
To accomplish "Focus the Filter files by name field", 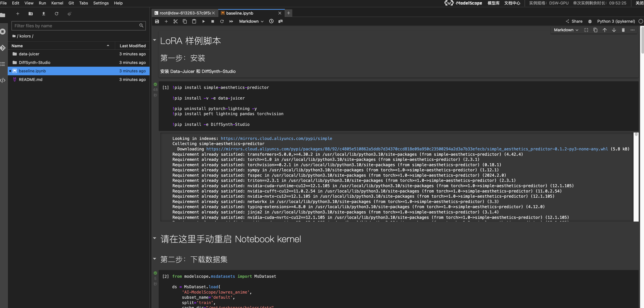I will tap(78, 26).
